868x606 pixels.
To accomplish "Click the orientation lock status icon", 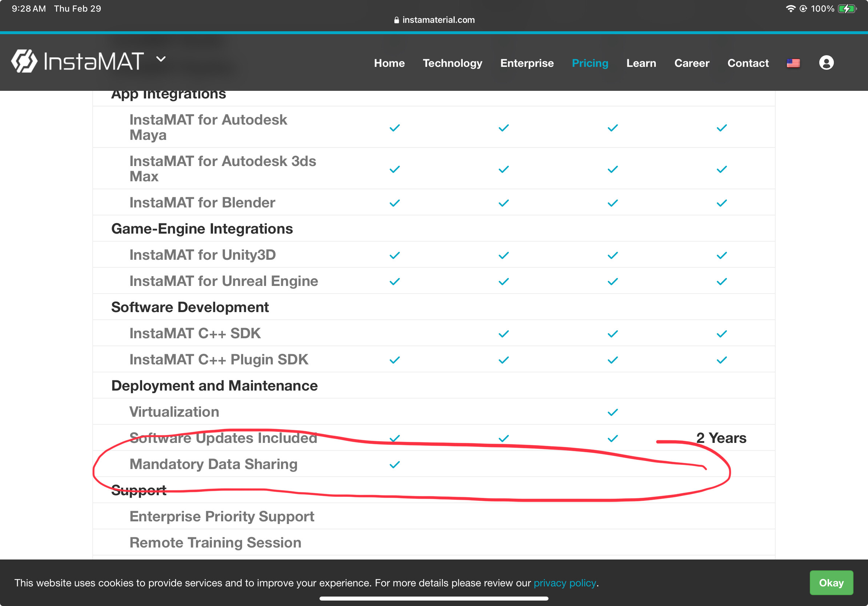I will pos(803,9).
